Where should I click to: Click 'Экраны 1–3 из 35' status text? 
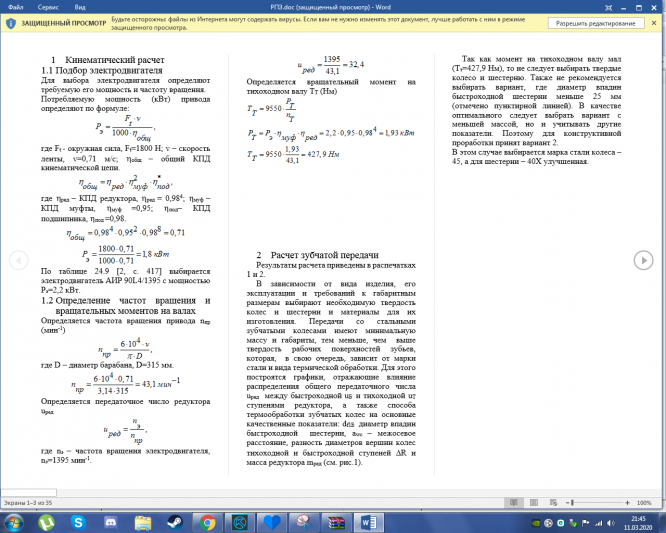click(28, 503)
